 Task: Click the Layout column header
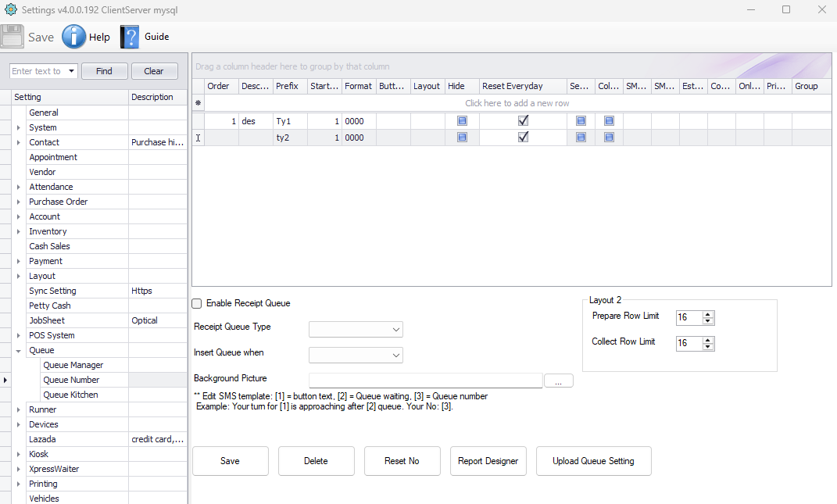coord(427,86)
